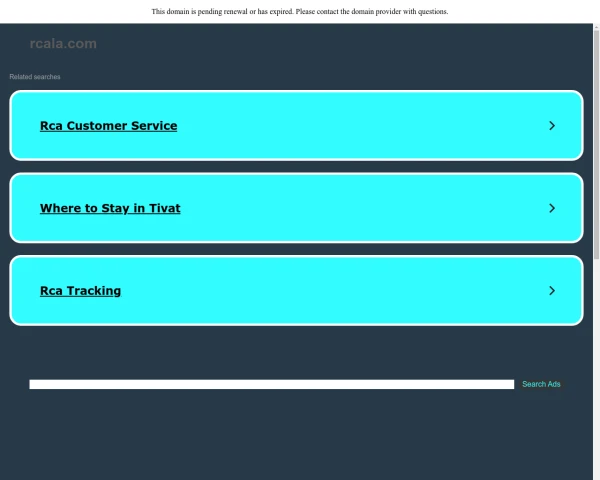The image size is (600, 480).
Task: Click the domain expired notice text
Action: (x=300, y=11)
